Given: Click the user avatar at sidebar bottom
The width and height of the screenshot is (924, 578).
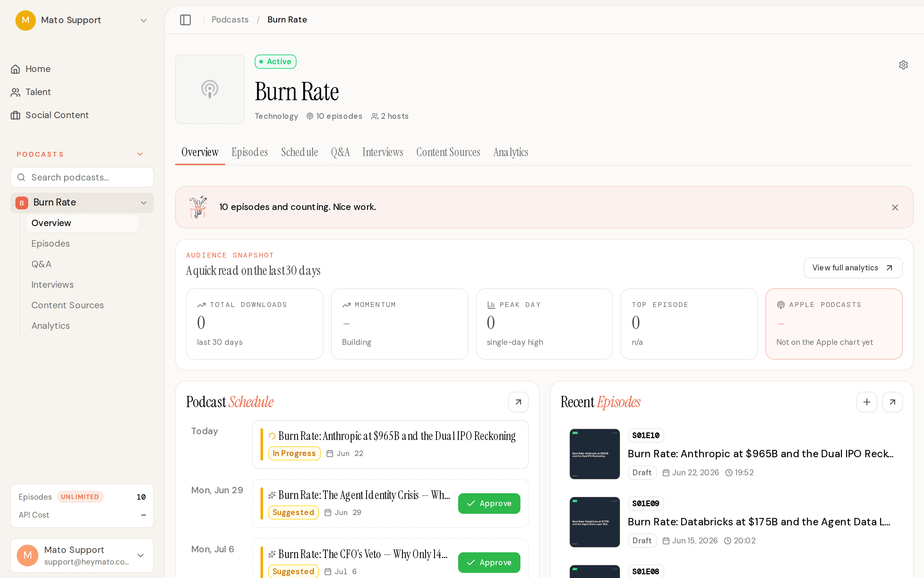Looking at the screenshot, I should point(28,555).
